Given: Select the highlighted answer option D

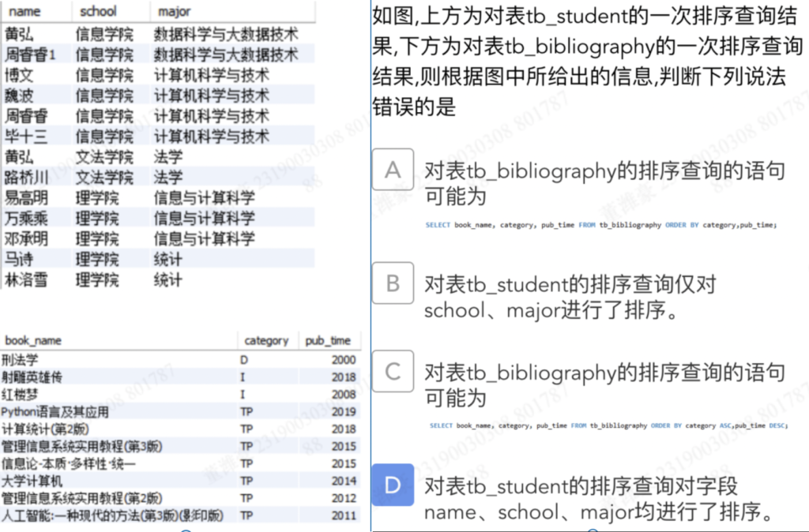Looking at the screenshot, I should coord(393,485).
